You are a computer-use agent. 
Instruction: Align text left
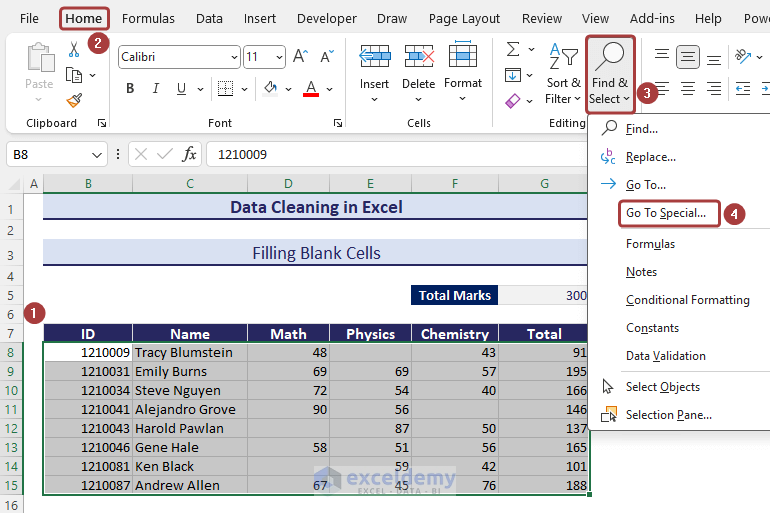[661, 88]
